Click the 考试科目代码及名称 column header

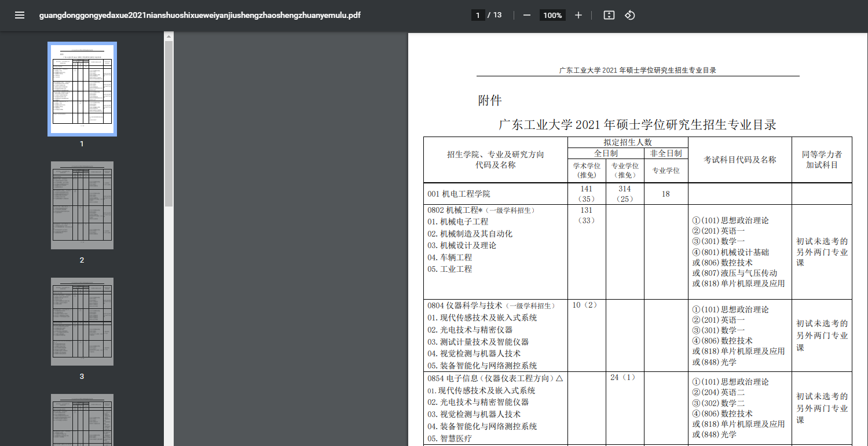tap(739, 160)
